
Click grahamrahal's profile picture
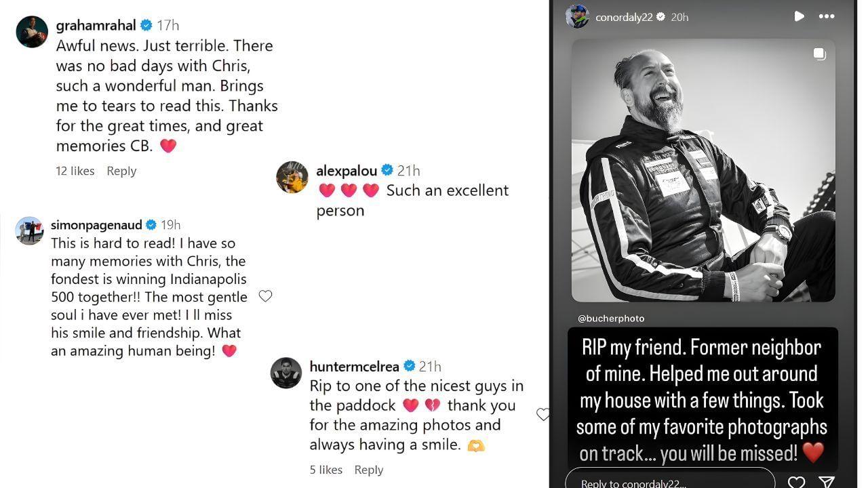(32, 31)
